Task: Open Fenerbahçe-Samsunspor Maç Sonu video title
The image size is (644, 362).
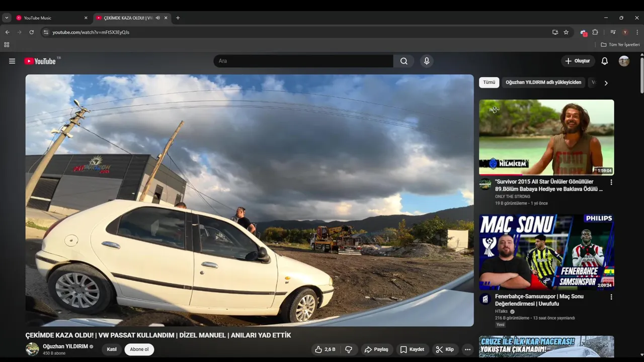Action: [539, 300]
